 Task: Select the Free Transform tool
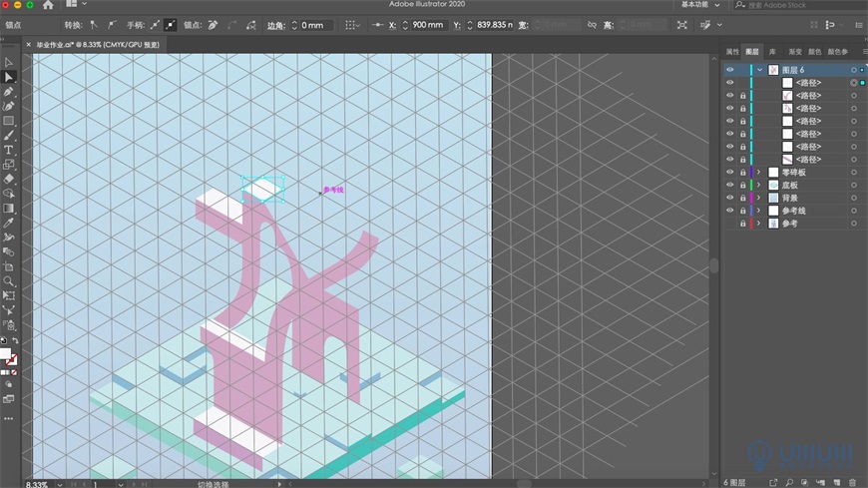(x=8, y=295)
